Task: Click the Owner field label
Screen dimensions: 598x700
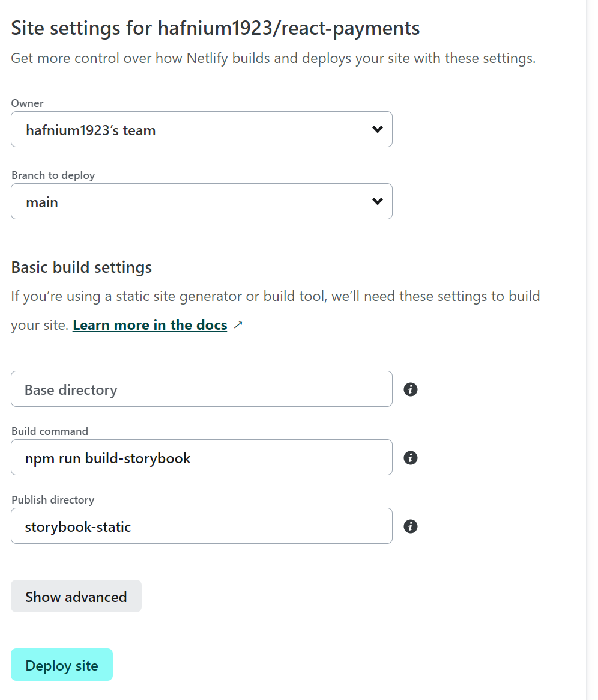Action: [x=28, y=103]
